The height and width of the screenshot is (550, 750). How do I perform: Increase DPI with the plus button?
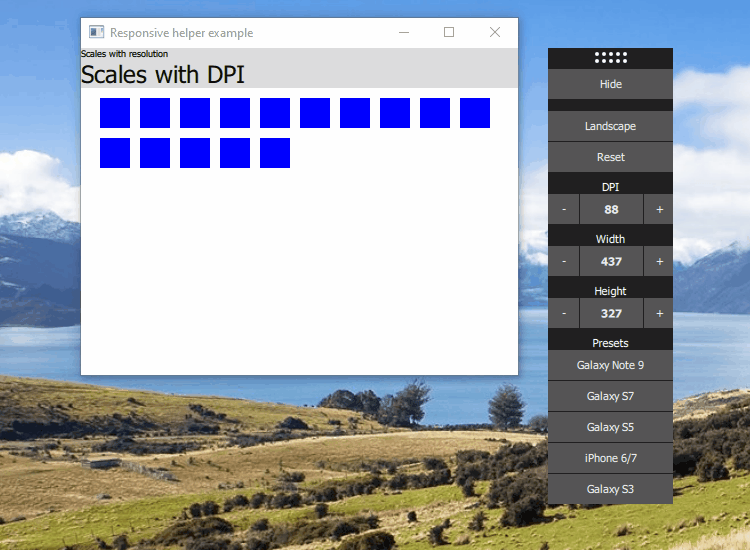[x=659, y=209]
